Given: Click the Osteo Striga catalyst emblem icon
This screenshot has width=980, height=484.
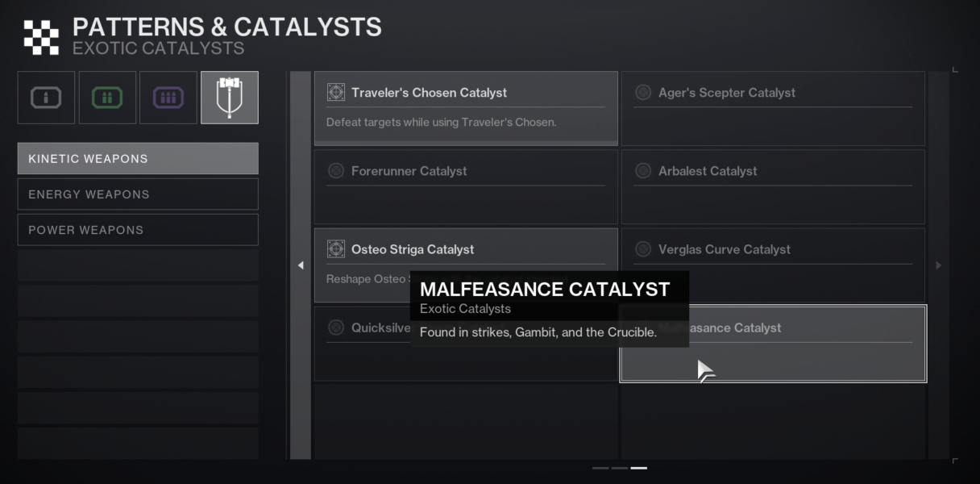Looking at the screenshot, I should pyautogui.click(x=338, y=248).
